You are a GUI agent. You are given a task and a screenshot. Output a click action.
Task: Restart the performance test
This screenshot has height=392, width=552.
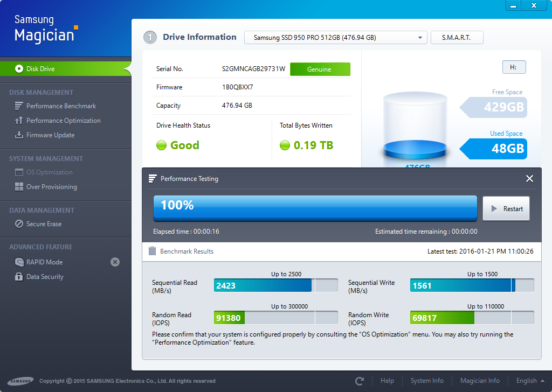[x=506, y=209]
